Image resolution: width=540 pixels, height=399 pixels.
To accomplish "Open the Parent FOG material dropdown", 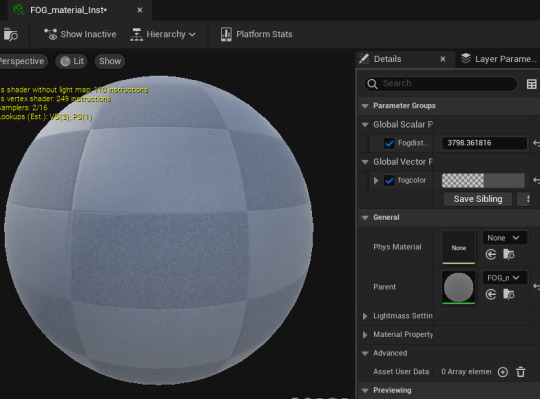I will pos(505,278).
